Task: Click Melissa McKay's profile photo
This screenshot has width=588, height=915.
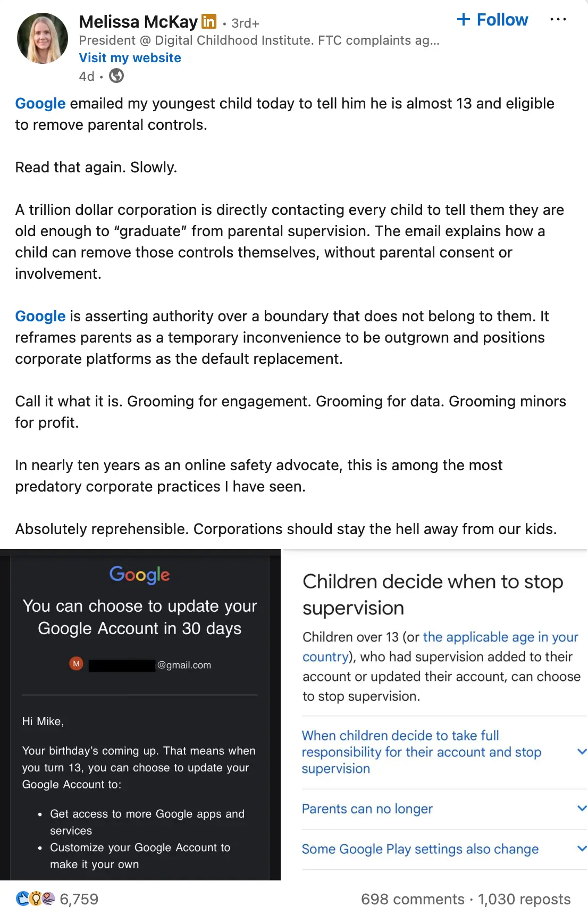Action: (43, 38)
